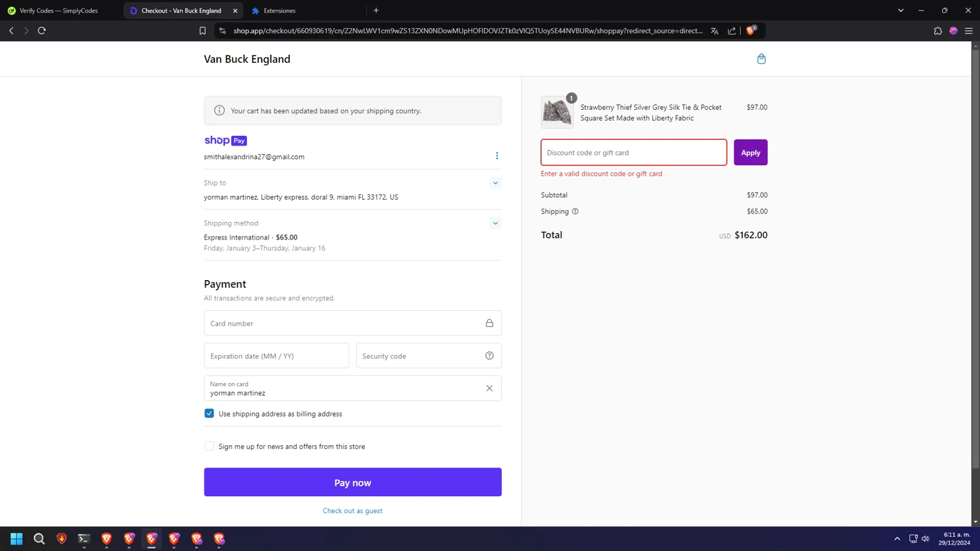The width and height of the screenshot is (980, 551).
Task: Open the browser profile avatar icon
Action: (953, 31)
